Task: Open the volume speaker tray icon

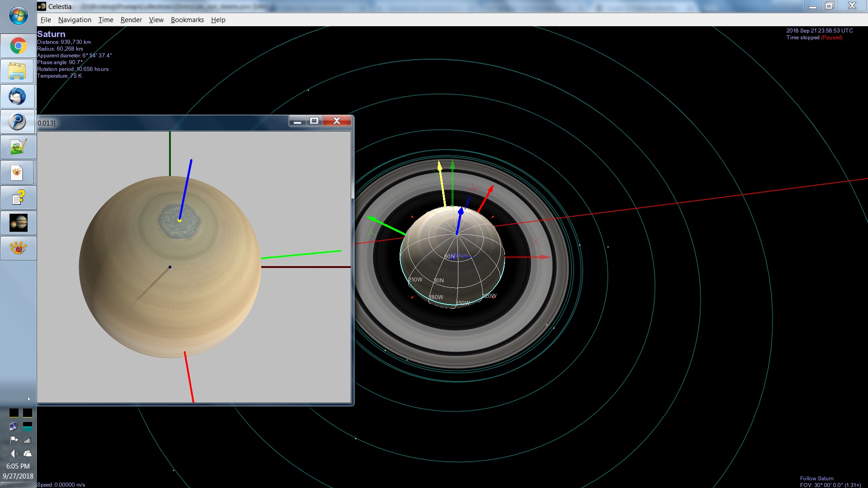Action: [14, 453]
